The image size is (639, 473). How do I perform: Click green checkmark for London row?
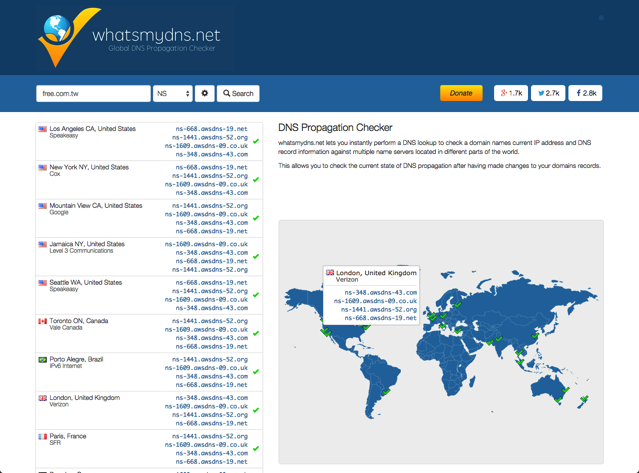coord(256,410)
